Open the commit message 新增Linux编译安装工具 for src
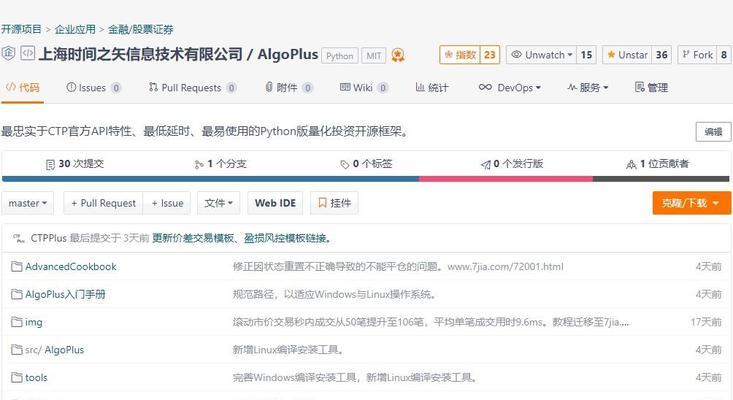 [x=289, y=350]
